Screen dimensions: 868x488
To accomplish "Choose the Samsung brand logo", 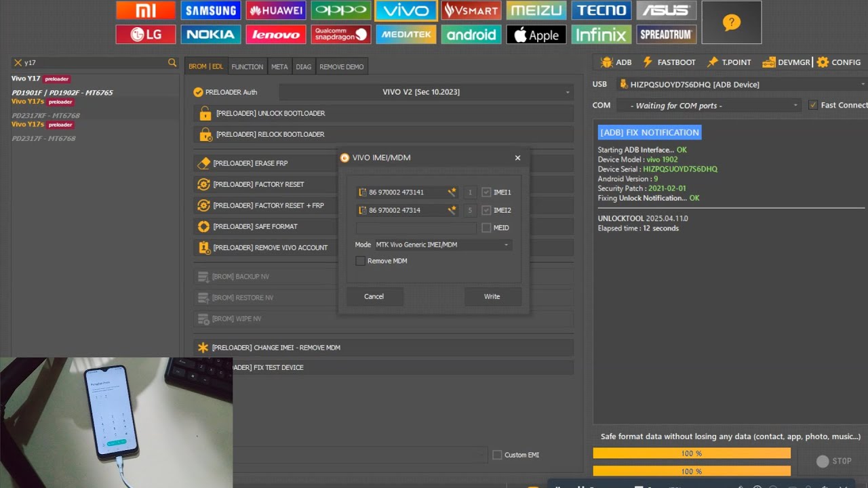I will [x=211, y=10].
